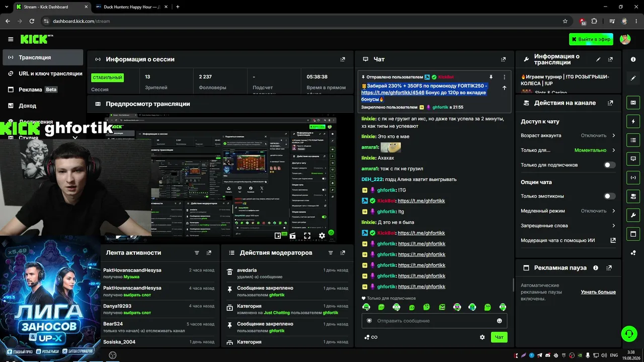Toggle Только для подписчиков chat switch
The image size is (644, 362).
pyautogui.click(x=609, y=165)
